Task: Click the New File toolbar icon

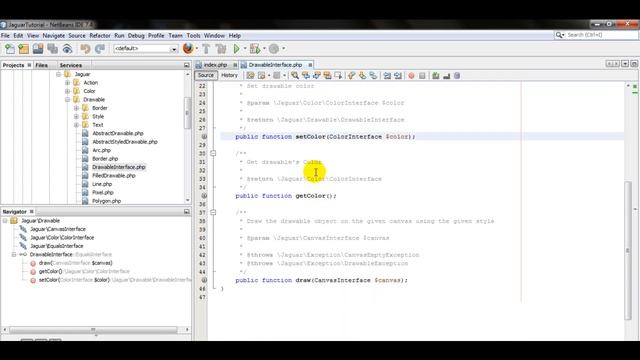Action: 10,49
